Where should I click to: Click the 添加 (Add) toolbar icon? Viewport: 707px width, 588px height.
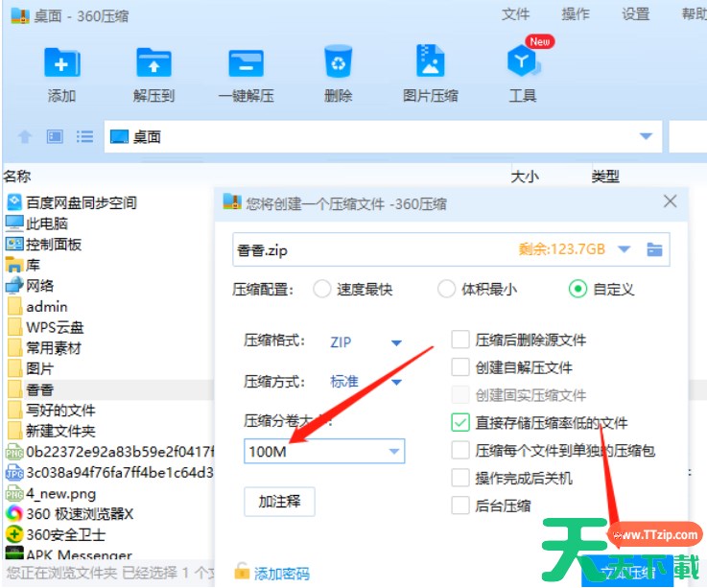pos(61,62)
